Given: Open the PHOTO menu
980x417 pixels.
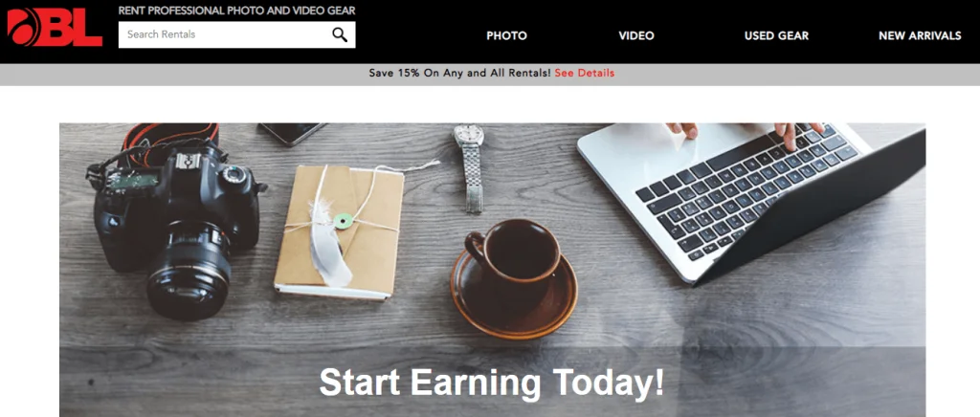Looking at the screenshot, I should coord(506,35).
